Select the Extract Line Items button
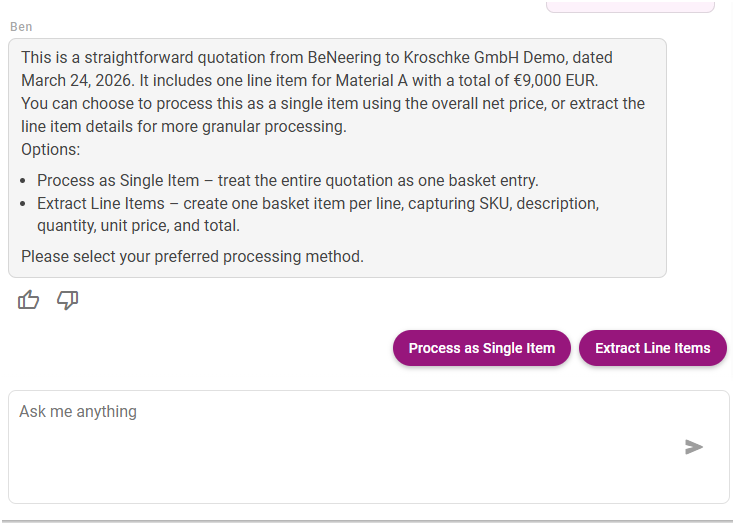This screenshot has height=525, width=733. [652, 348]
